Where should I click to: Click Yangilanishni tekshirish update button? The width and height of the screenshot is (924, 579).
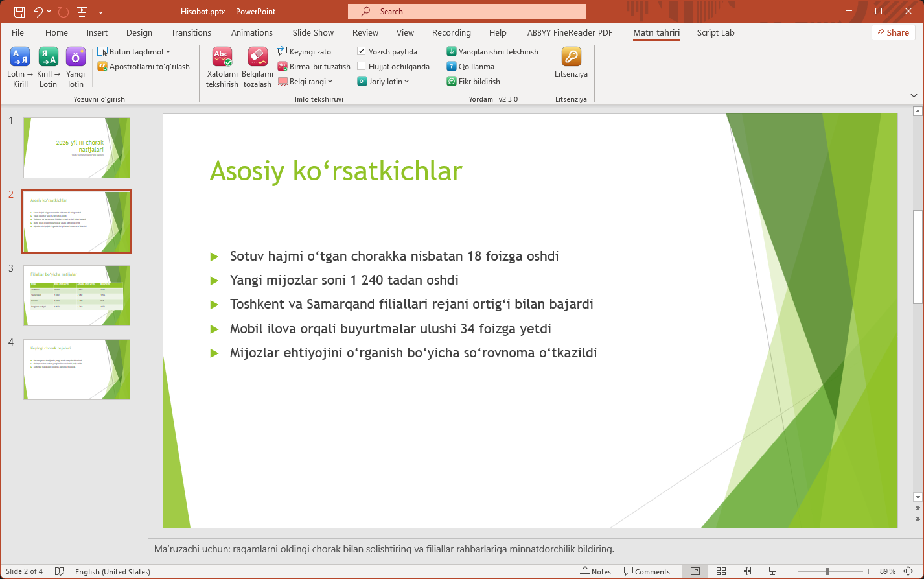point(492,51)
